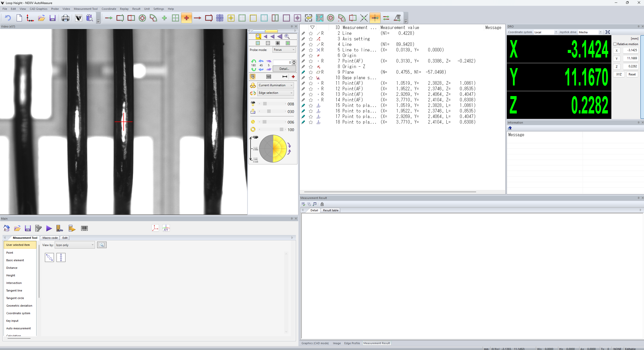Enable the Relative motion checkbox

(x=615, y=44)
